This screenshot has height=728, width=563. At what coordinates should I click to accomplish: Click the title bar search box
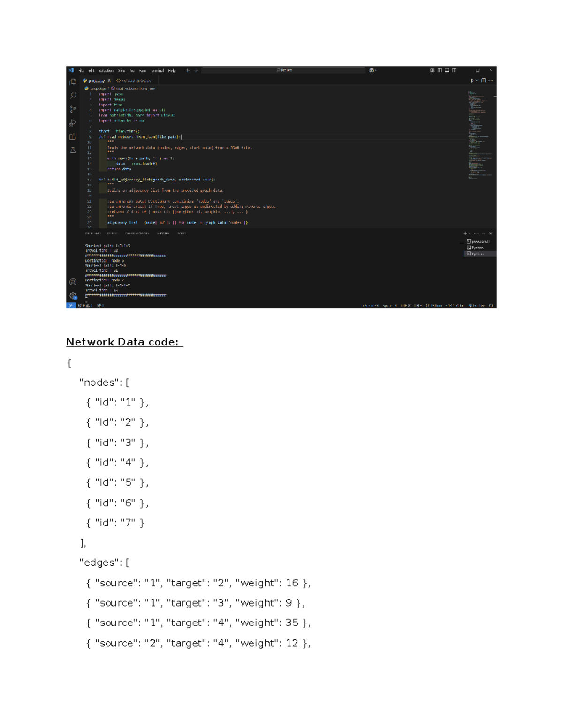[x=283, y=70]
